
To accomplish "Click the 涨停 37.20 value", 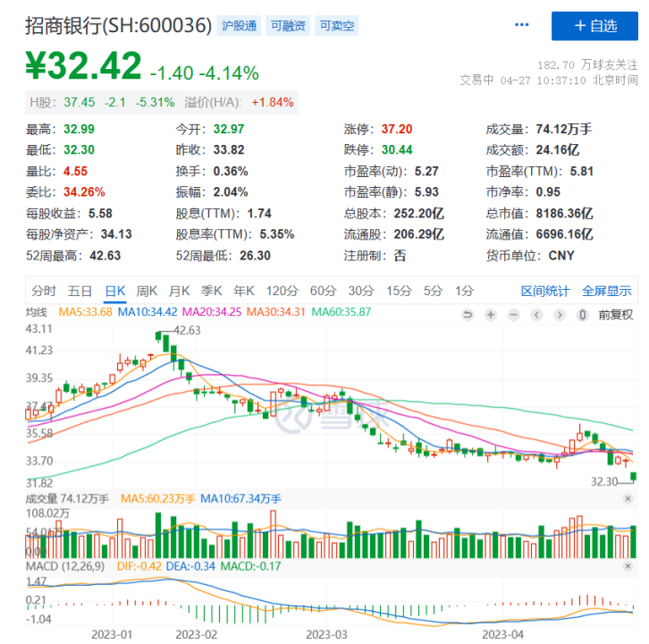I will click(397, 129).
